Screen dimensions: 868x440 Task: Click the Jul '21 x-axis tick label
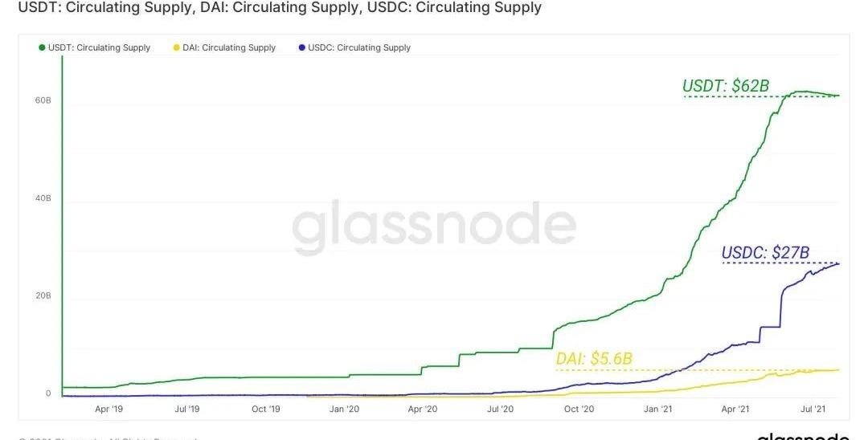click(x=813, y=409)
